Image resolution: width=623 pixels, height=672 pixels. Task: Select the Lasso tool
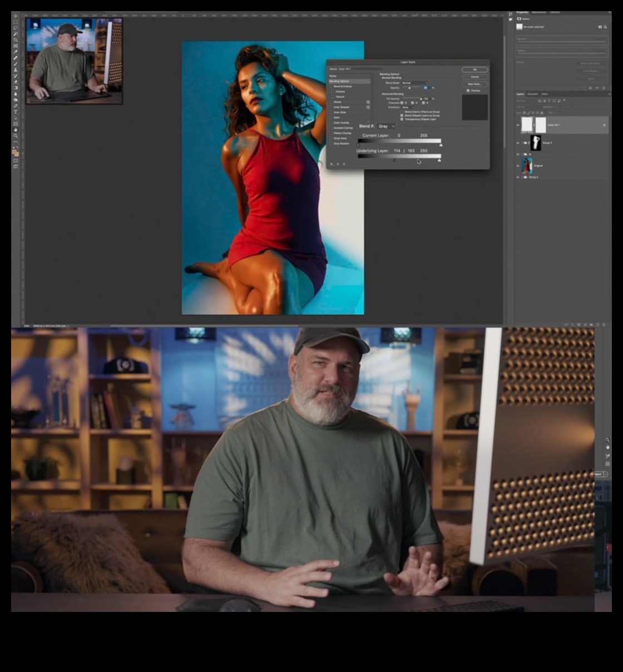16,28
